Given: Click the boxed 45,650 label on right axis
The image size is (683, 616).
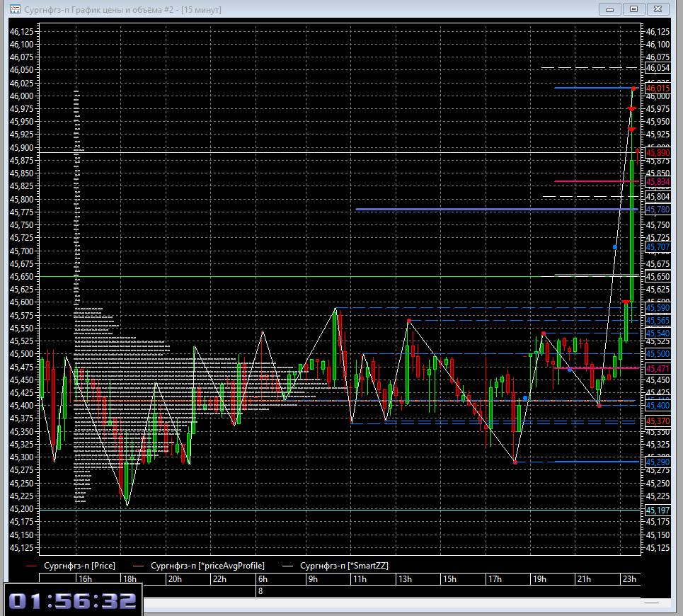Looking at the screenshot, I should (658, 277).
